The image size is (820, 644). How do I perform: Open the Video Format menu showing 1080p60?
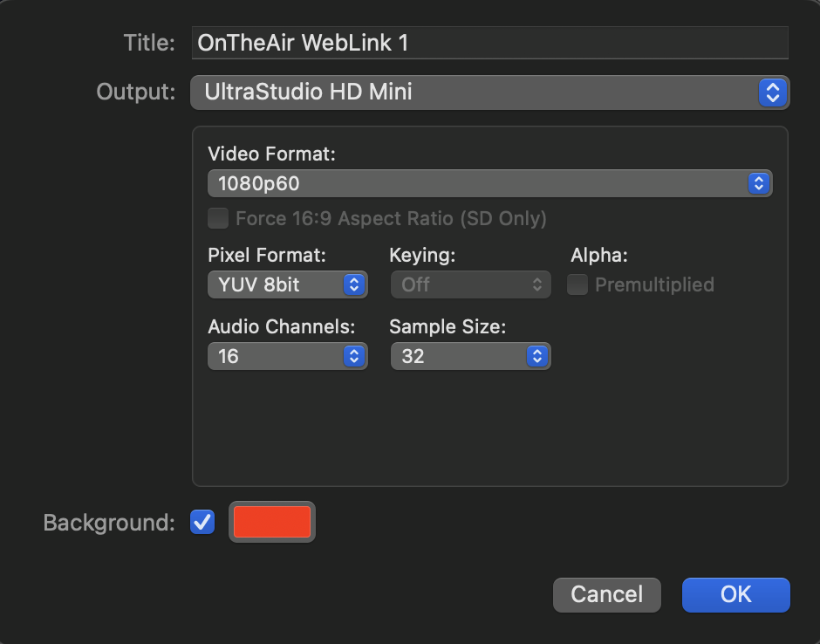(490, 183)
